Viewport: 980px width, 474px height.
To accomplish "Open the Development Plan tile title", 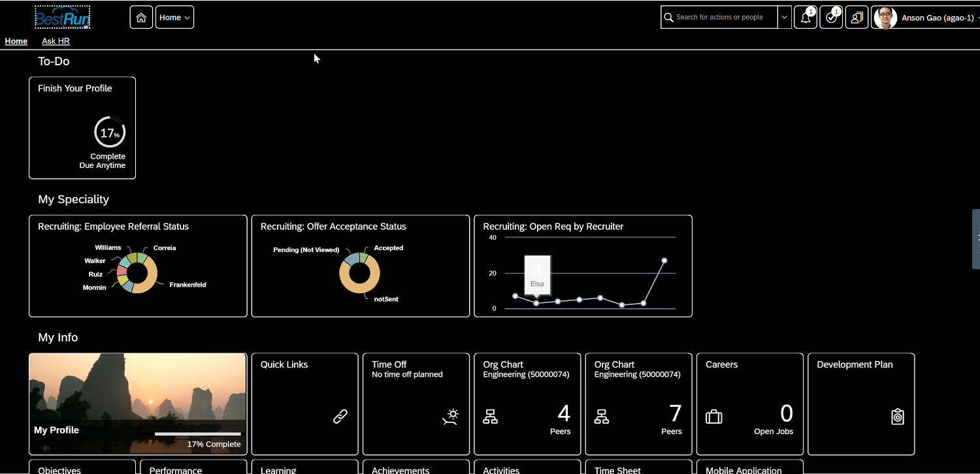I will pyautogui.click(x=855, y=365).
